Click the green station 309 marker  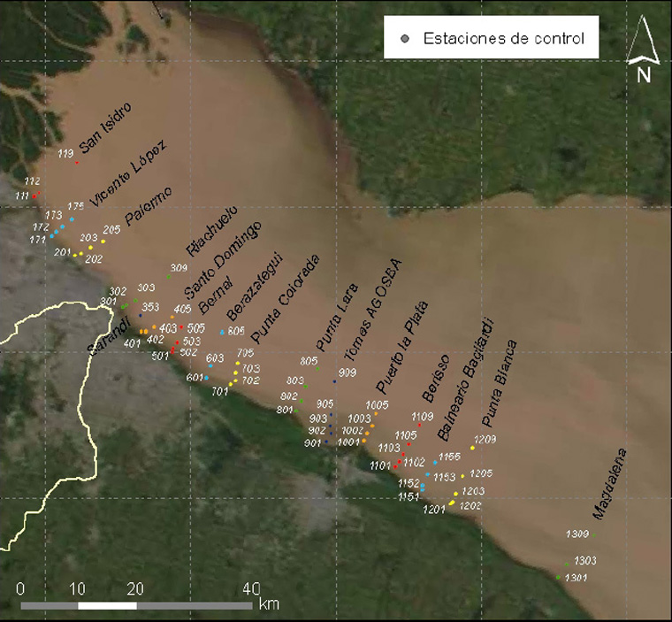click(x=168, y=277)
